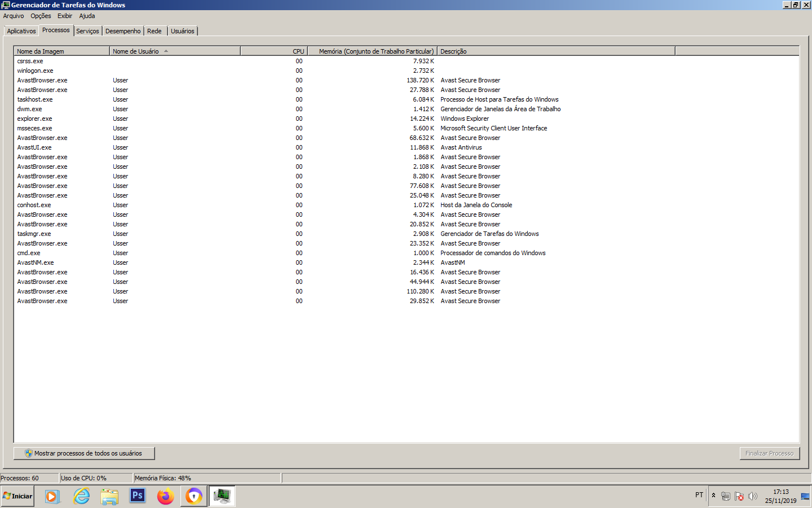Sort by Nome da Imagem column header
Image resolution: width=812 pixels, height=508 pixels.
coord(61,51)
